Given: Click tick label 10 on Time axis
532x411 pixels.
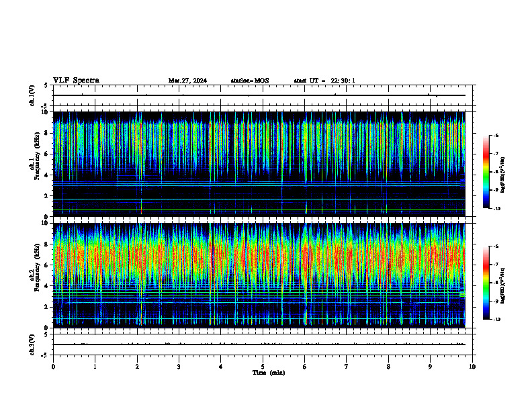Looking at the screenshot, I should pyautogui.click(x=472, y=367).
